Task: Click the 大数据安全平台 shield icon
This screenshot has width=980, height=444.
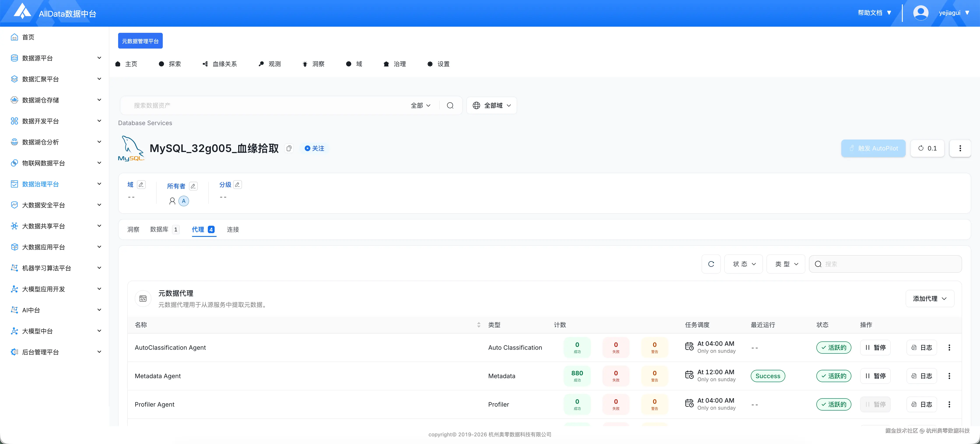Action: [14, 205]
